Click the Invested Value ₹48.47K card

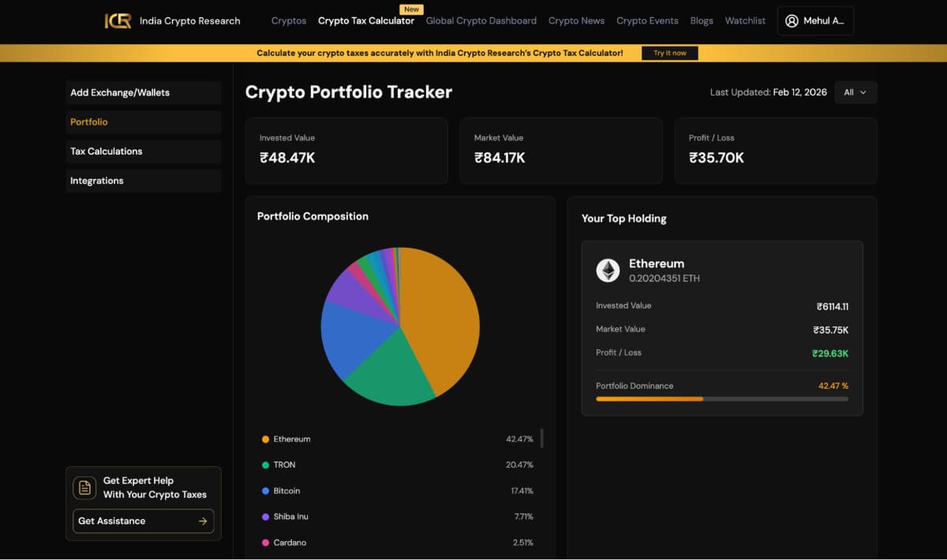[x=346, y=151]
